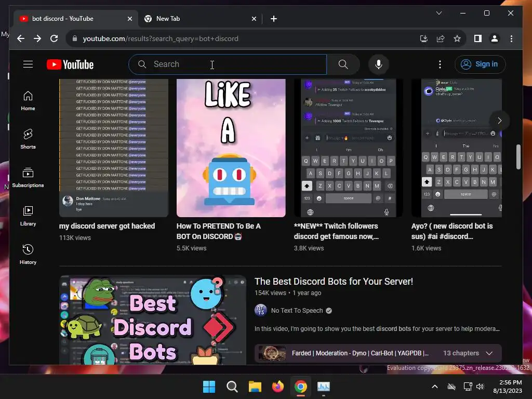Image resolution: width=532 pixels, height=399 pixels.
Task: Click '154K views' text of Best Bots video
Action: (270, 293)
